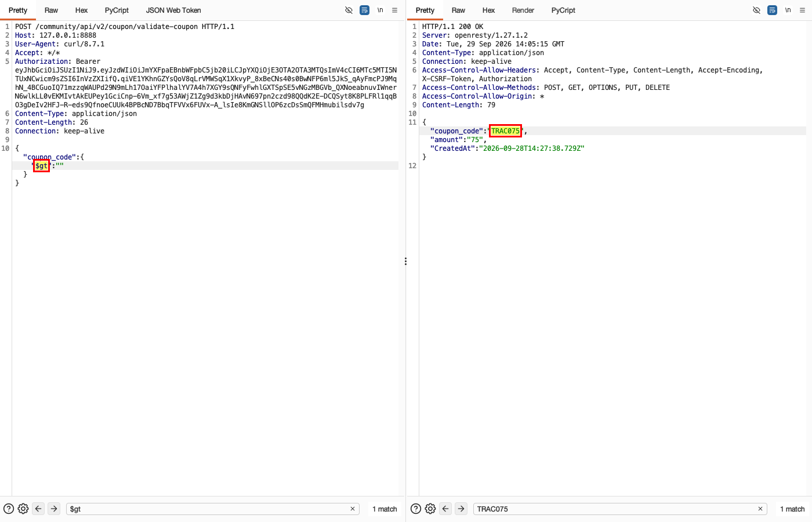Open the response PyCript tab

[x=564, y=10]
